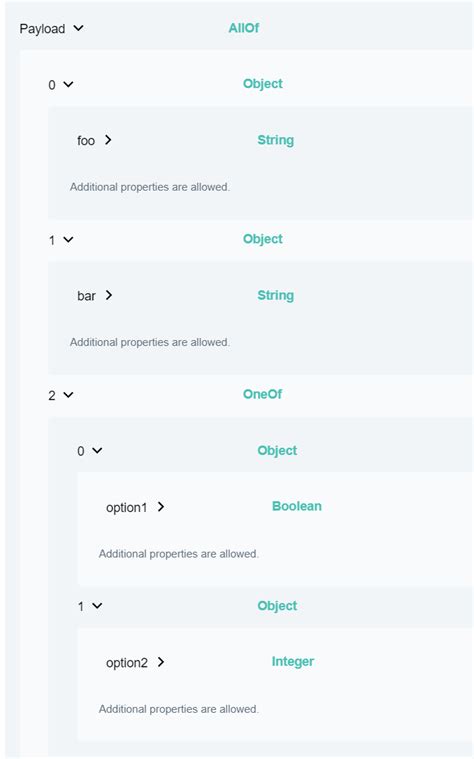Collapse AllOf item 1 chevron

(68, 240)
